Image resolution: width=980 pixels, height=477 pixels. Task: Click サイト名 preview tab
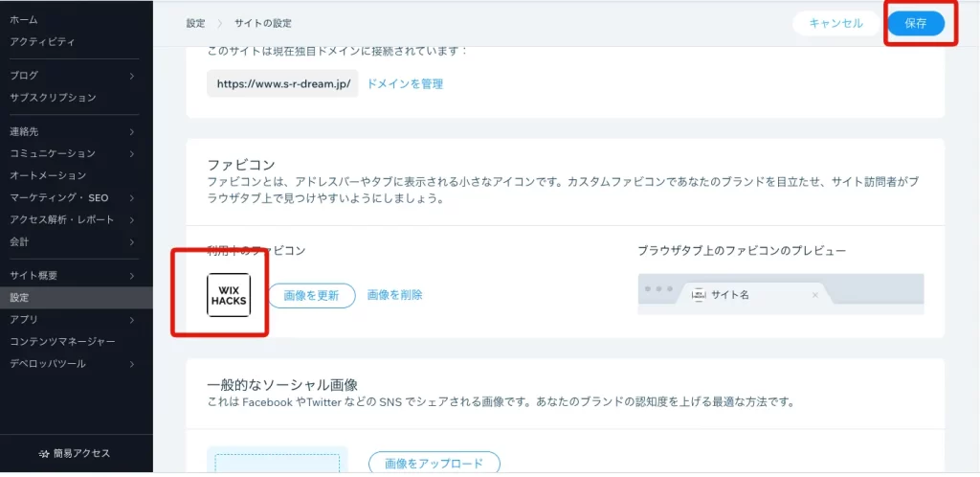point(756,295)
